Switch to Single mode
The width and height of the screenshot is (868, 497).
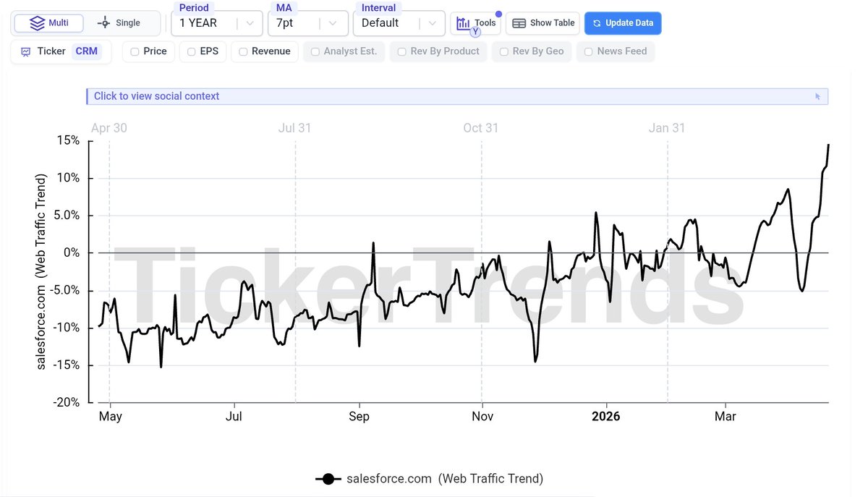coord(119,23)
